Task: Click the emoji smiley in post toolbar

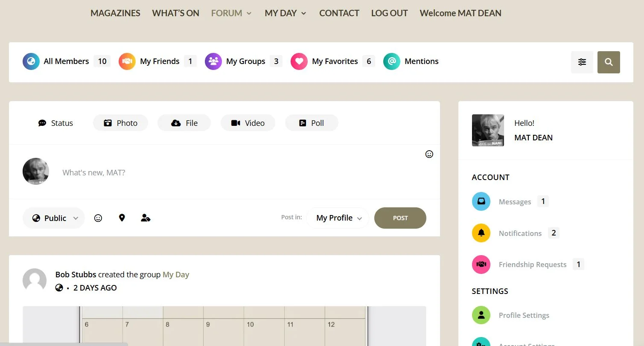Action: click(98, 218)
